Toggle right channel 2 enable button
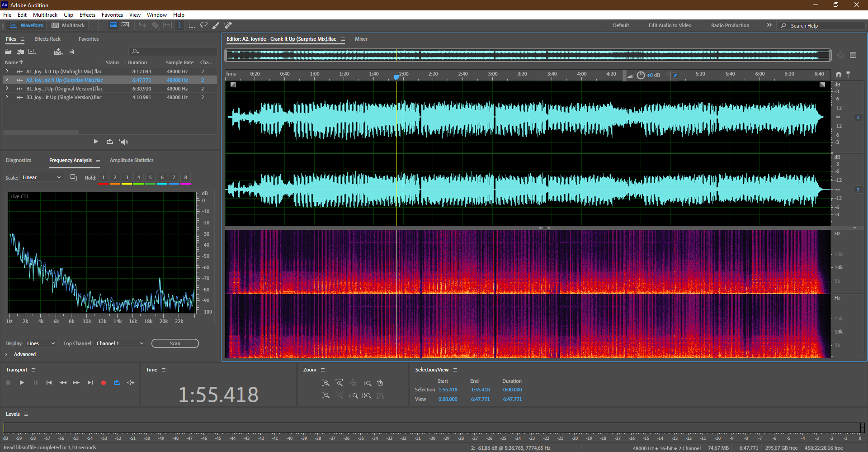Screen dimensions: 868x452 coord(858,190)
